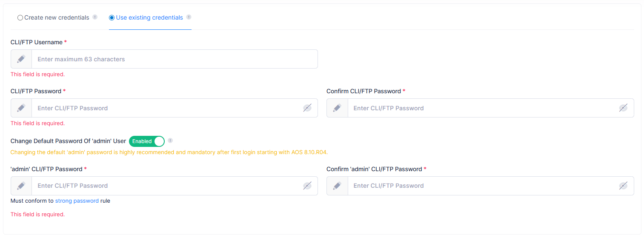Click the 'admin' CLI/FTP Password input
This screenshot has height=238, width=644.
[166, 186]
